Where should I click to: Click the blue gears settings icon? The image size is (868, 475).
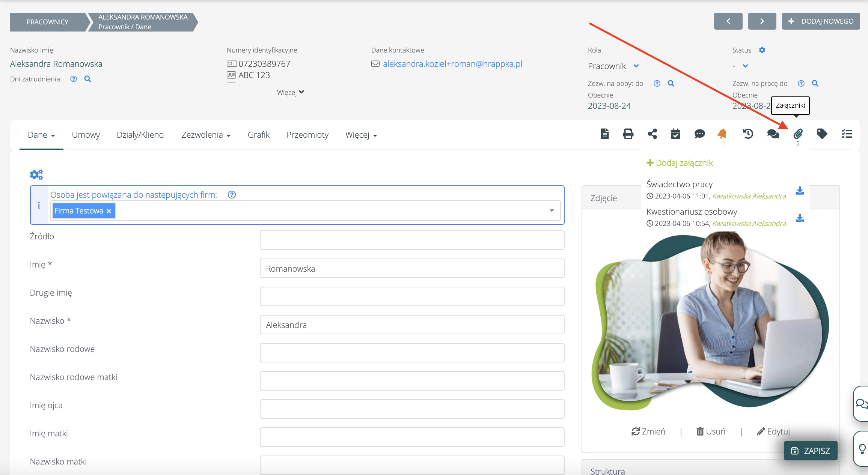[x=36, y=174]
